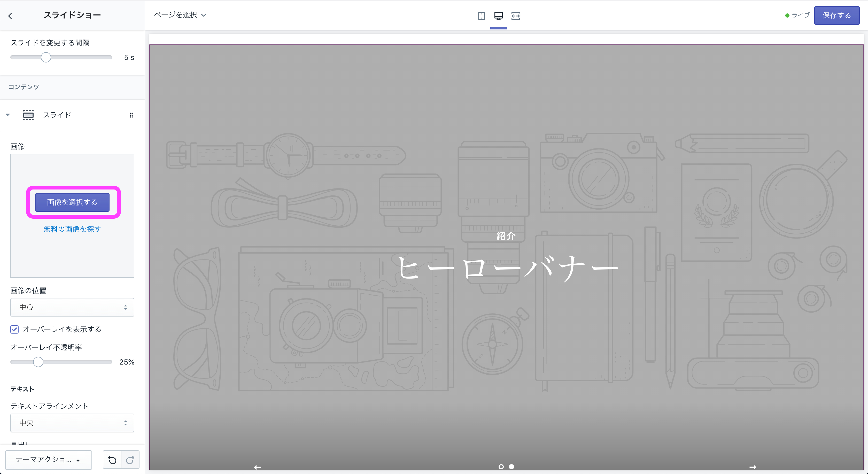Open the テキストアラインメント dropdown
868x474 pixels.
click(72, 423)
